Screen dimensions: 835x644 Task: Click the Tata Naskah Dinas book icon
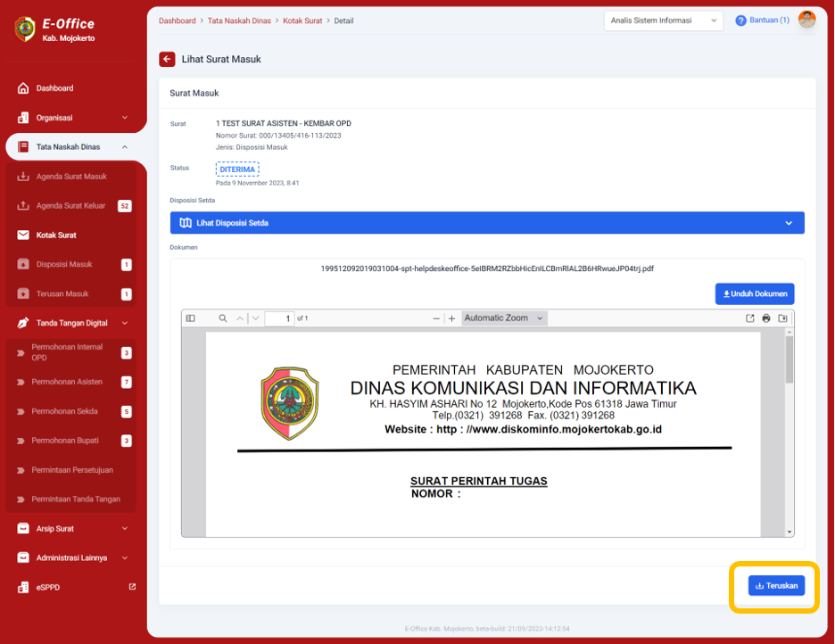(x=23, y=147)
